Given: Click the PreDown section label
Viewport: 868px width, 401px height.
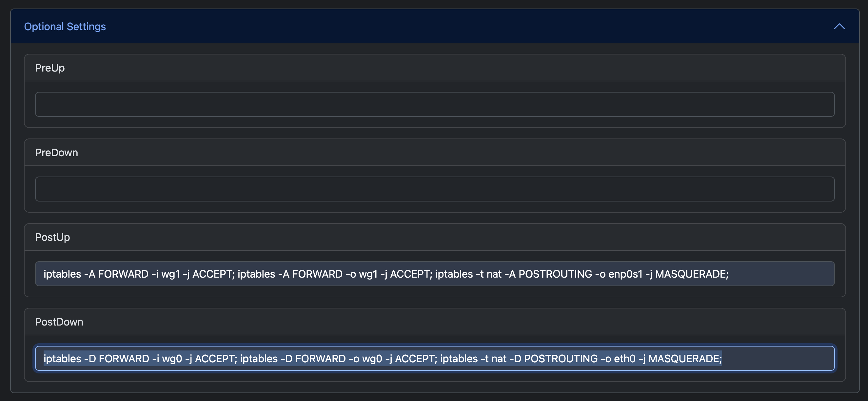Looking at the screenshot, I should [57, 152].
